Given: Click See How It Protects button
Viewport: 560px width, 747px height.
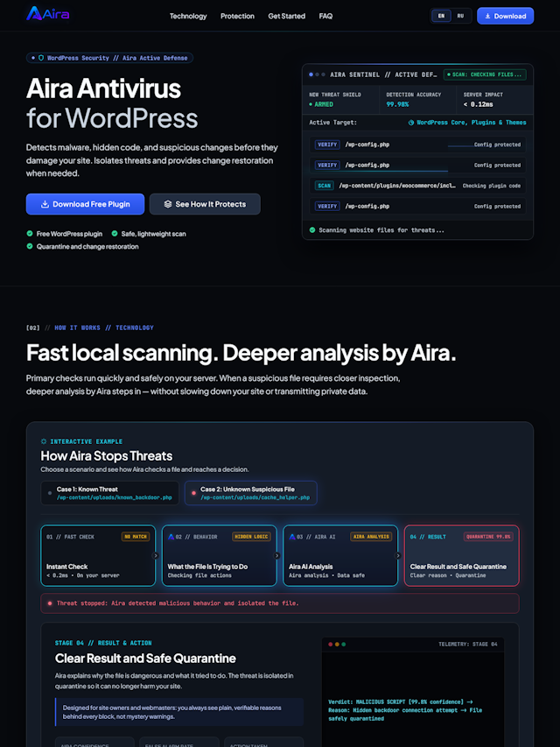Looking at the screenshot, I should coord(205,204).
